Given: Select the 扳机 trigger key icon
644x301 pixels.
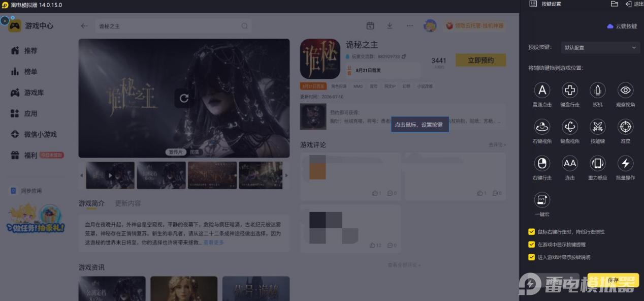Looking at the screenshot, I should click(x=598, y=91).
